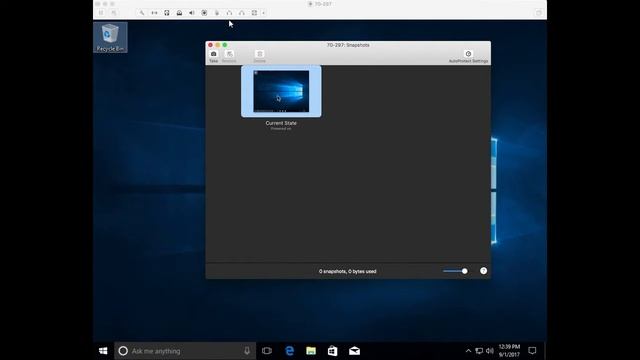This screenshot has width=640, height=360.
Task: Click the "Current State" label
Action: (x=281, y=123)
